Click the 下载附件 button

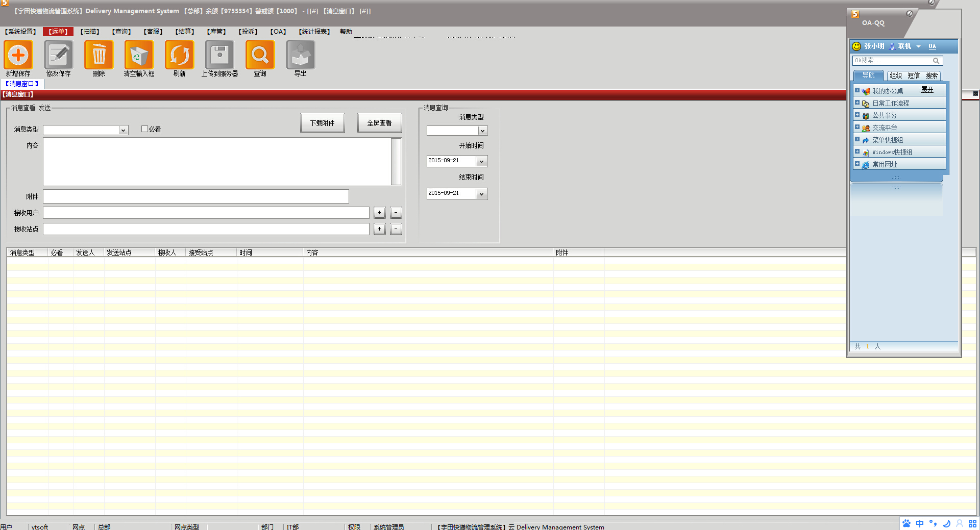pyautogui.click(x=322, y=123)
